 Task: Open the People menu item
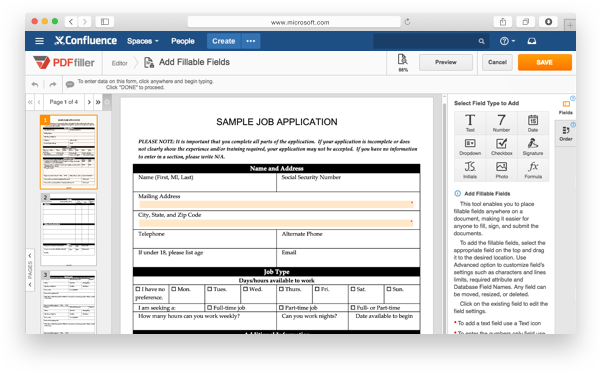pyautogui.click(x=183, y=41)
